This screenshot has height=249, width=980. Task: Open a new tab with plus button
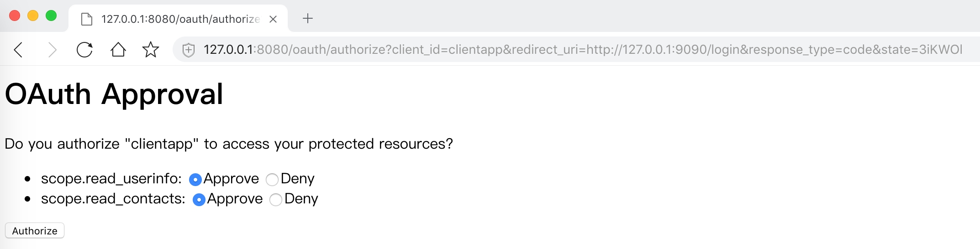point(308,19)
